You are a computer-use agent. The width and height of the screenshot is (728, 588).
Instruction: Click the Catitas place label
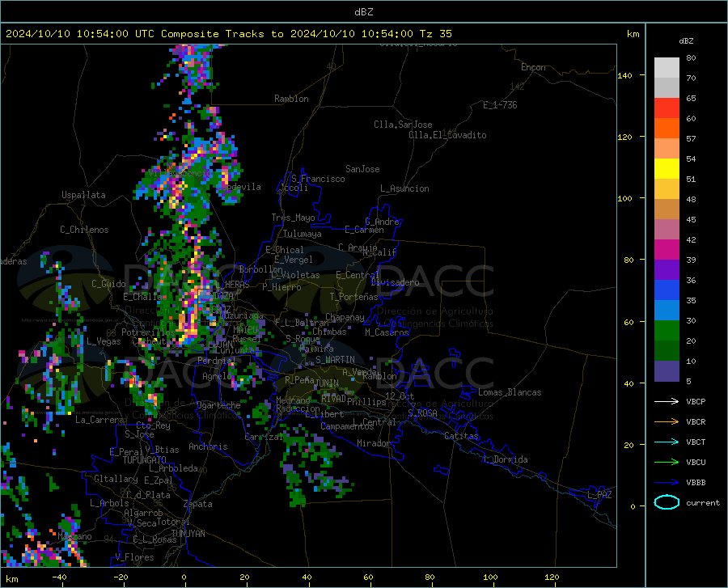(461, 436)
